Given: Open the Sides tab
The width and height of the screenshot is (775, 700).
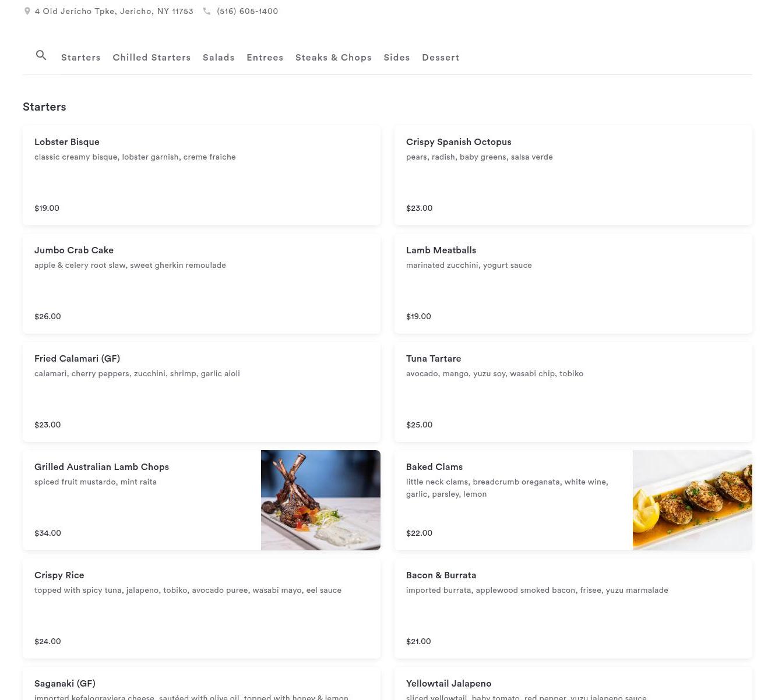Looking at the screenshot, I should 396,58.
